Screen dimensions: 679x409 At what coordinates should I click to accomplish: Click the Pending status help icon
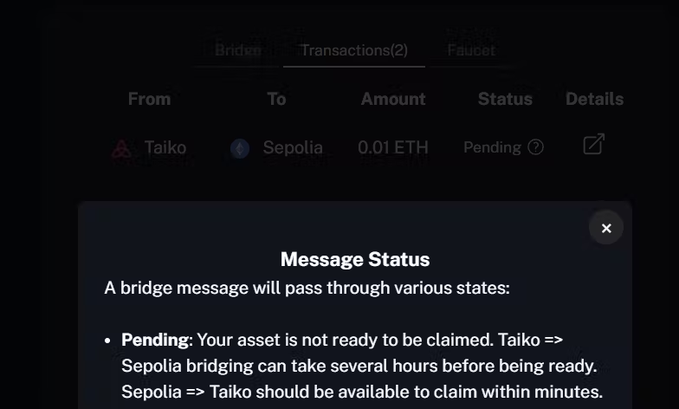click(536, 147)
